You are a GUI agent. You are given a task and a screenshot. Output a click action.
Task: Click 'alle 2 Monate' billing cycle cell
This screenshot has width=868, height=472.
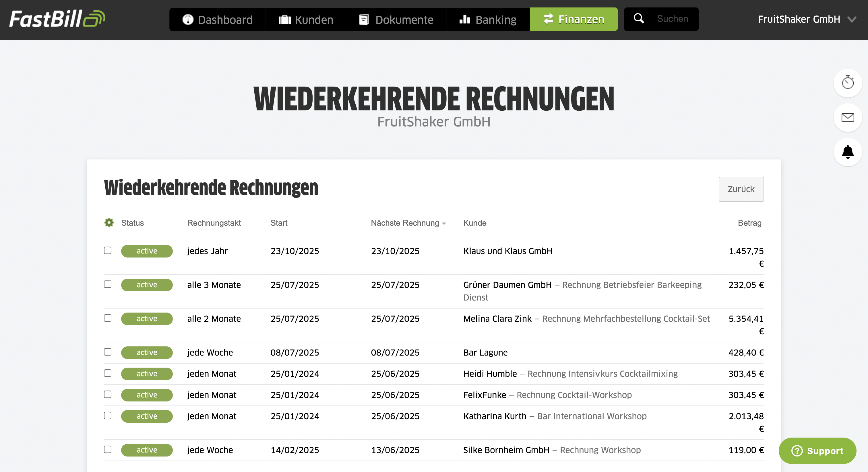[214, 319]
